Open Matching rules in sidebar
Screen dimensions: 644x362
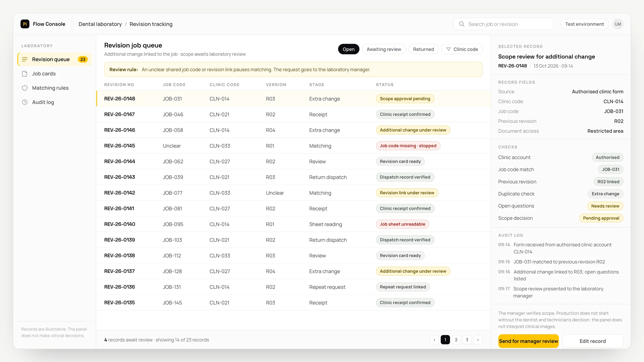click(x=55, y=88)
